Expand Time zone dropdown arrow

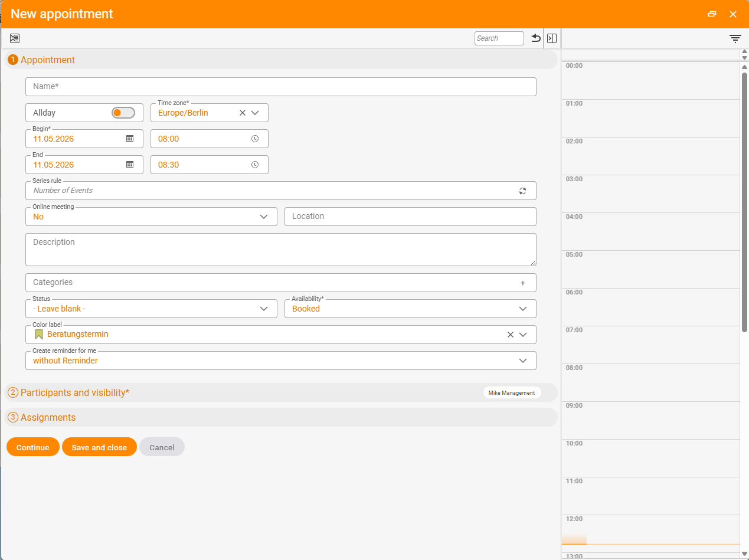point(256,113)
